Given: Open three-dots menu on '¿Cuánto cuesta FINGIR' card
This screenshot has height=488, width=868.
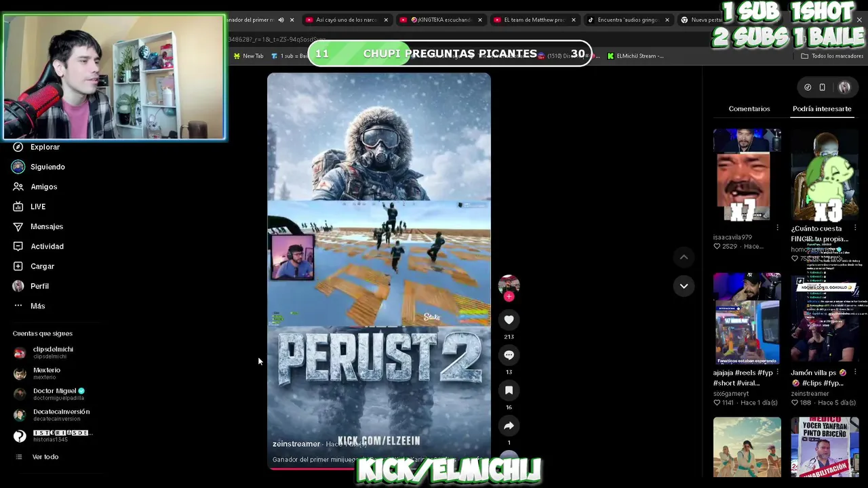Looking at the screenshot, I should [855, 228].
